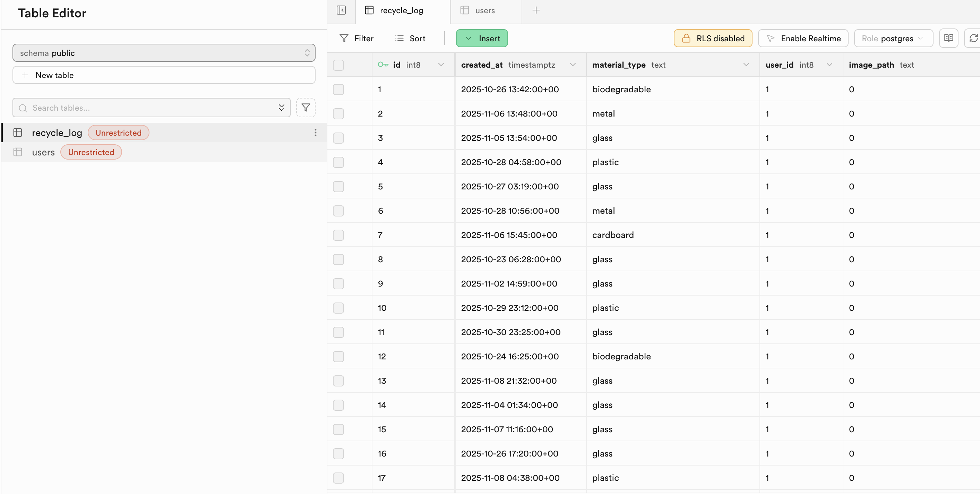The image size is (980, 494).
Task: Focus the Search tables input field
Action: (152, 108)
